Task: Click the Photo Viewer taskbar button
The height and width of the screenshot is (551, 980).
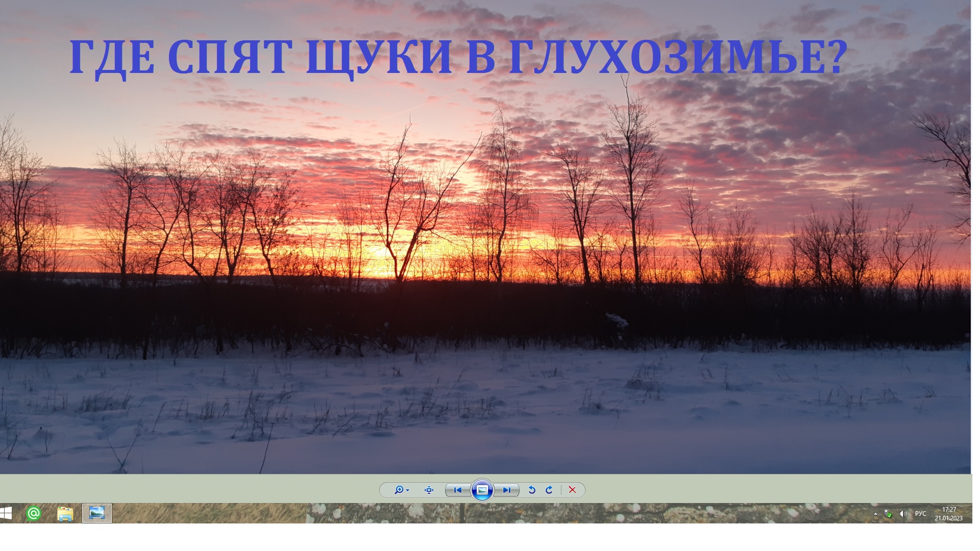Action: pyautogui.click(x=97, y=513)
